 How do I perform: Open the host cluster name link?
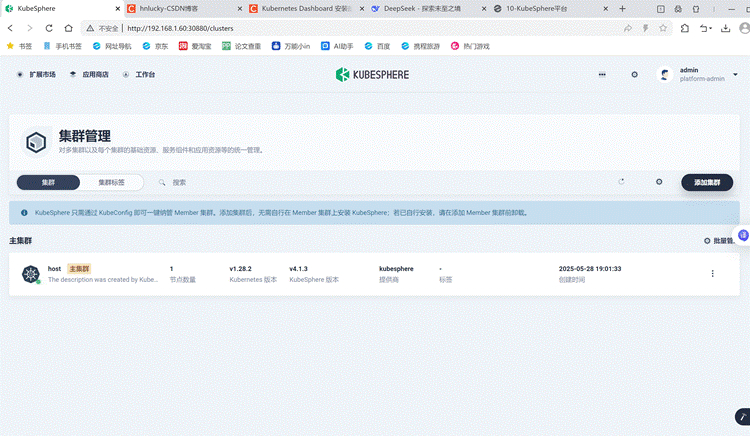pyautogui.click(x=55, y=269)
